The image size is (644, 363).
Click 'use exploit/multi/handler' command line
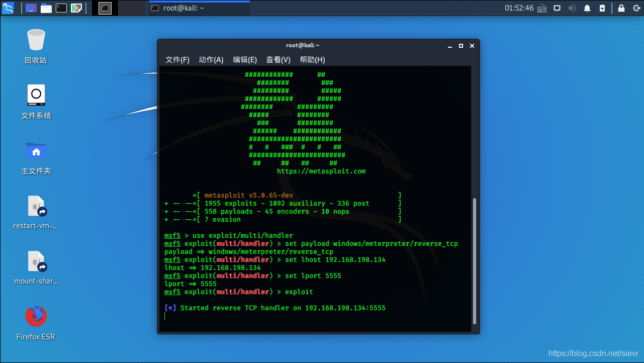point(228,236)
